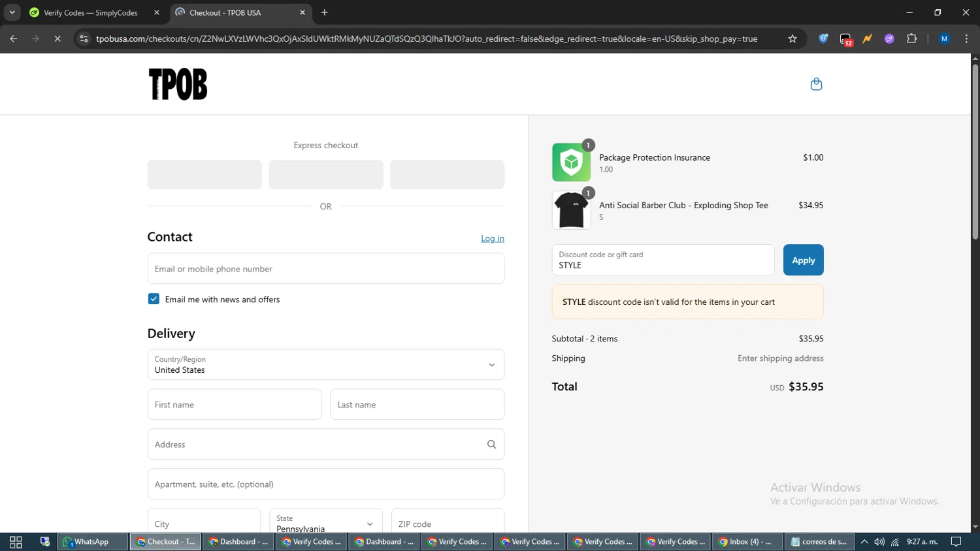980x551 pixels.
Task: Click the Log in link
Action: point(493,238)
